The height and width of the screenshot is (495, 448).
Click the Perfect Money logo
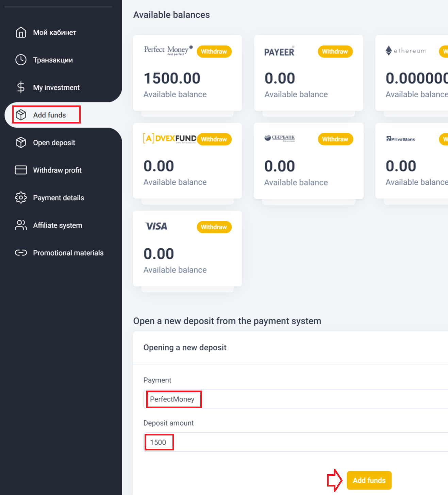(x=168, y=50)
